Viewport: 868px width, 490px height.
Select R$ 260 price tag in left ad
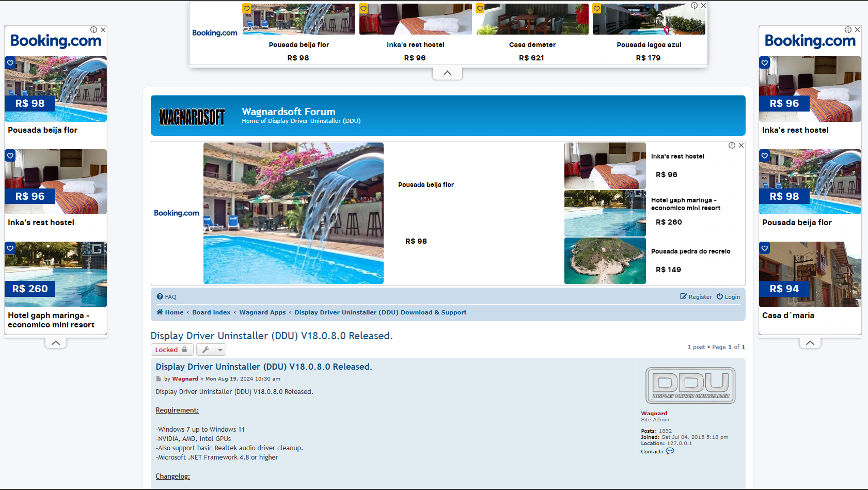[x=30, y=289]
